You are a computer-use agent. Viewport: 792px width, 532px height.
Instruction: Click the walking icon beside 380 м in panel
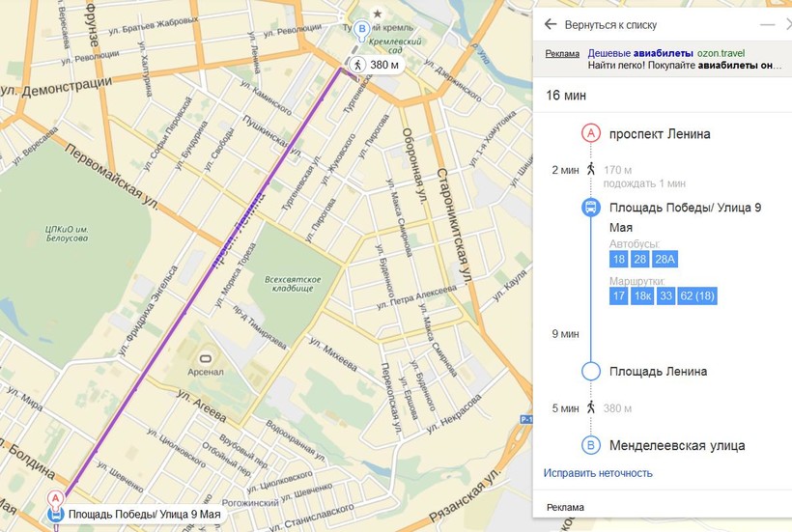click(x=591, y=407)
